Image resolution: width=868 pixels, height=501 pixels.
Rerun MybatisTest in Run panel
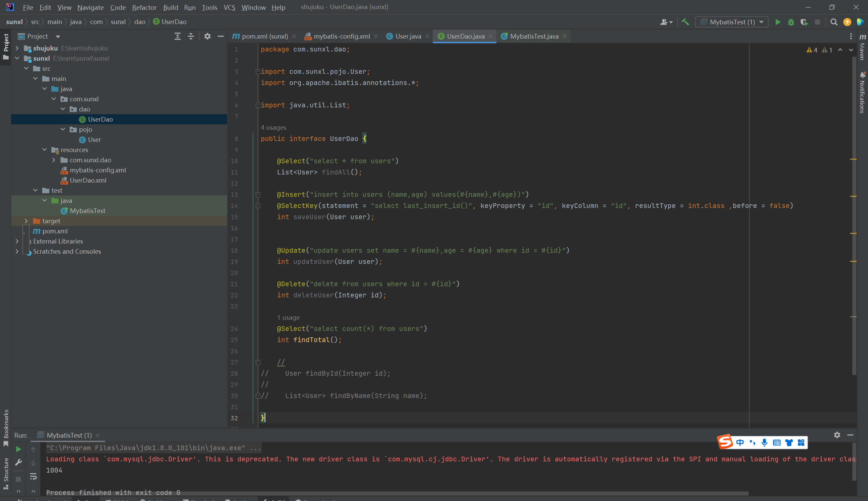(x=19, y=449)
